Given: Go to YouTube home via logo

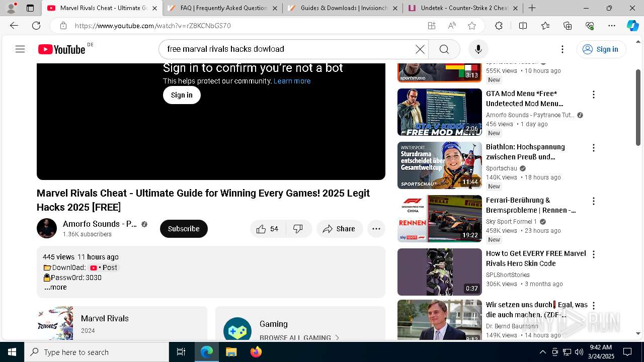Looking at the screenshot, I should point(61,49).
